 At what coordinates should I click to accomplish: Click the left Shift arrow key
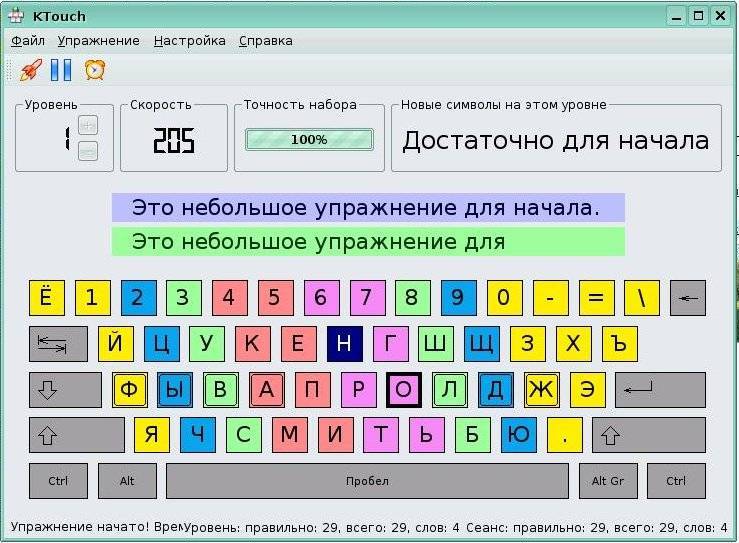[77, 435]
